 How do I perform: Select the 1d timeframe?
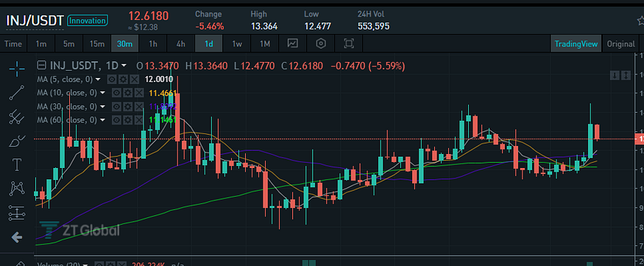(208, 43)
